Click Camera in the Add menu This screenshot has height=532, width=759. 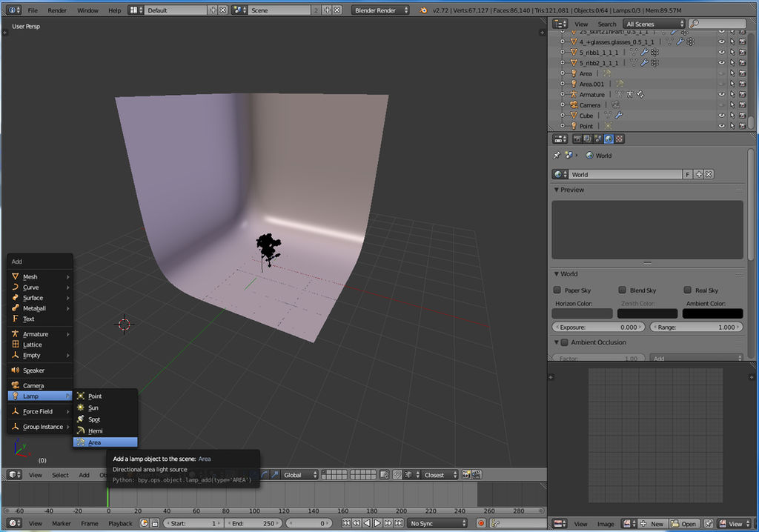[x=41, y=385]
